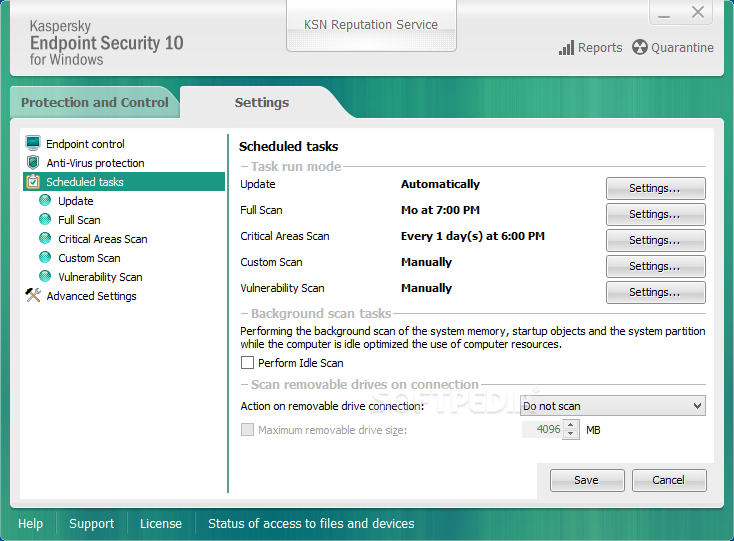Open the Reports link
The image size is (734, 541).
point(600,47)
